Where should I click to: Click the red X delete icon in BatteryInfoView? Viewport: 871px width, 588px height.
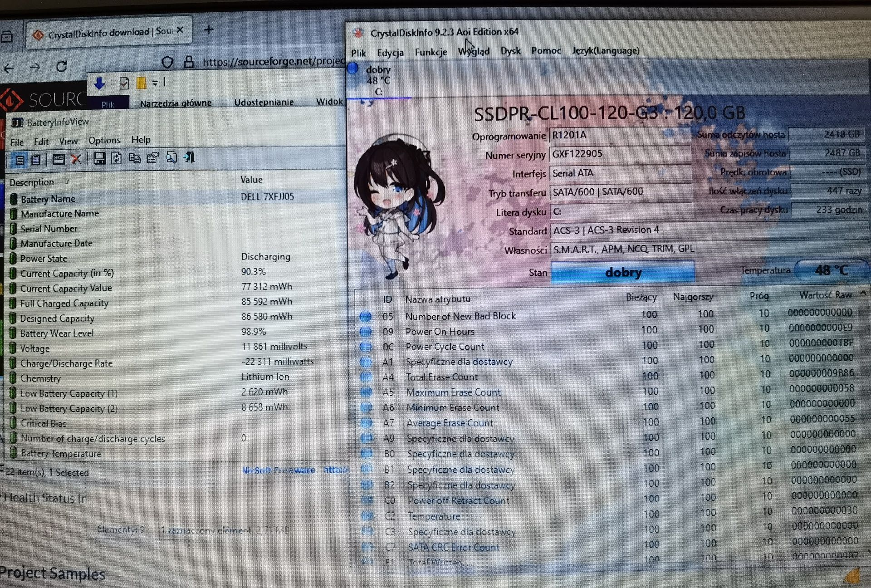(x=76, y=159)
